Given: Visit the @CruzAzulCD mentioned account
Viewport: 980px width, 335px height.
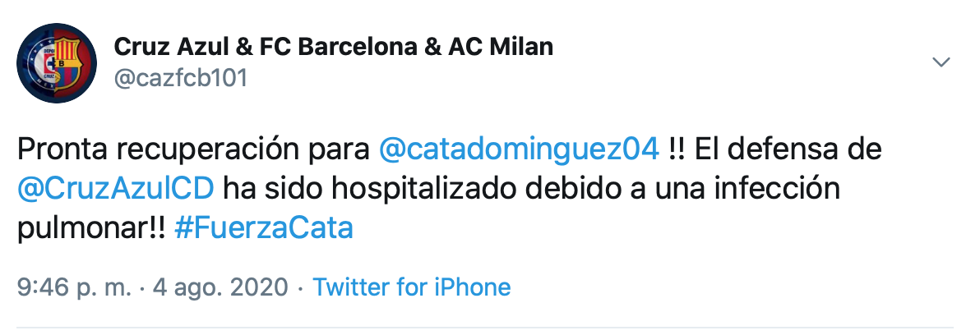Looking at the screenshot, I should coord(116,188).
